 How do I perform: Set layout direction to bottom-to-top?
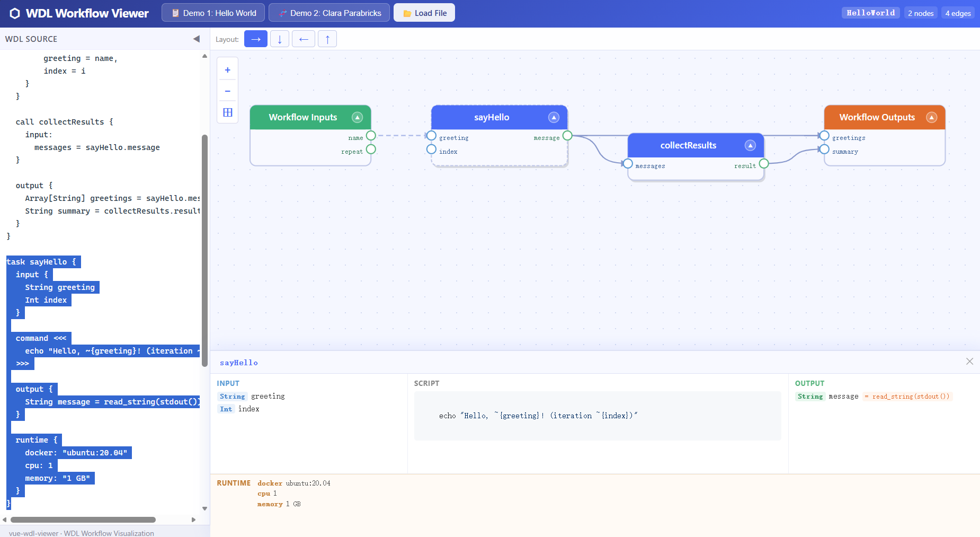[x=327, y=39]
